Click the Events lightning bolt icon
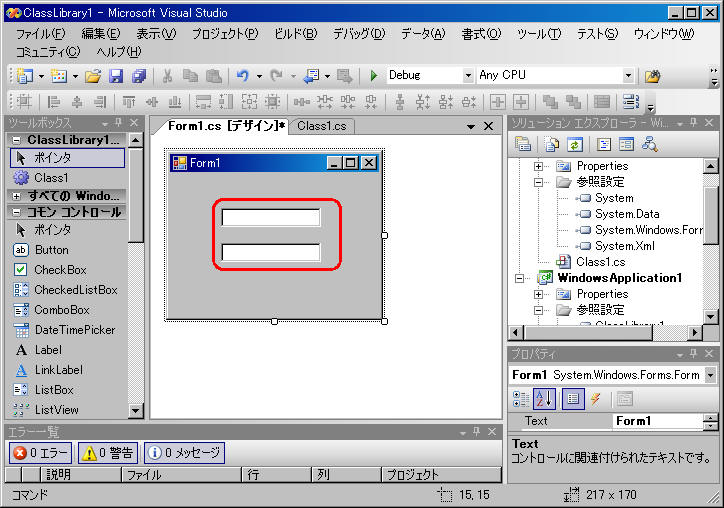The height and width of the screenshot is (508, 724). click(595, 399)
